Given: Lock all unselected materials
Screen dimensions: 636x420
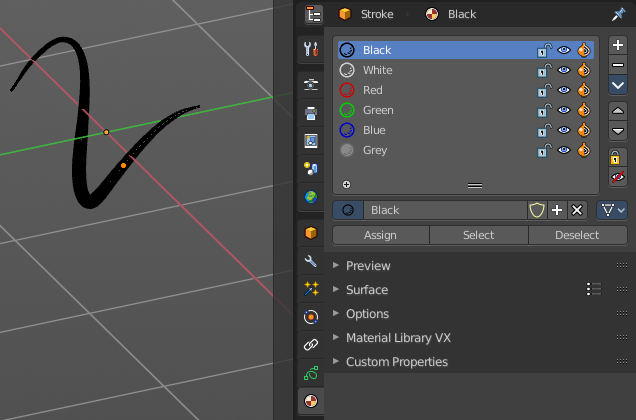Looking at the screenshot, I should pyautogui.click(x=618, y=157).
